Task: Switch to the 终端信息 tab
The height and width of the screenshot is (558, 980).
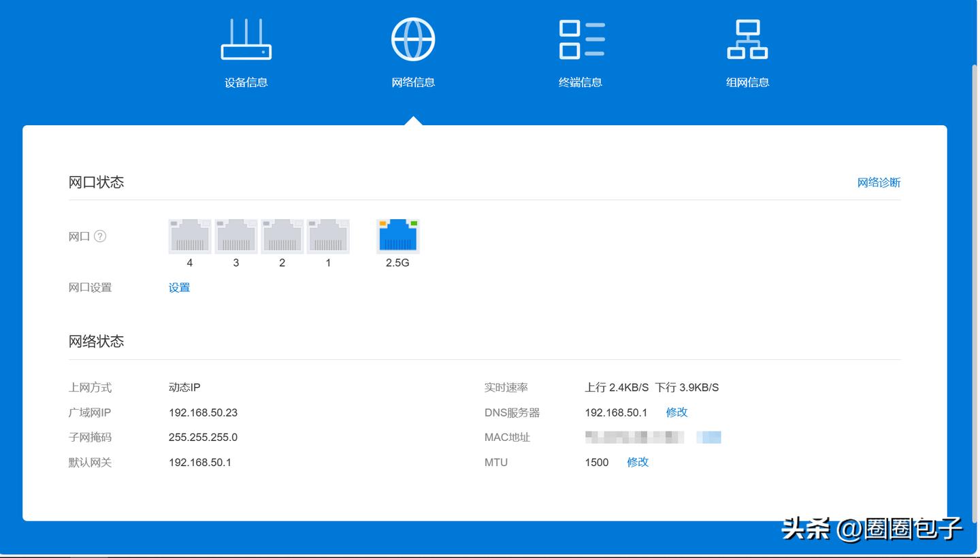Action: point(580,82)
